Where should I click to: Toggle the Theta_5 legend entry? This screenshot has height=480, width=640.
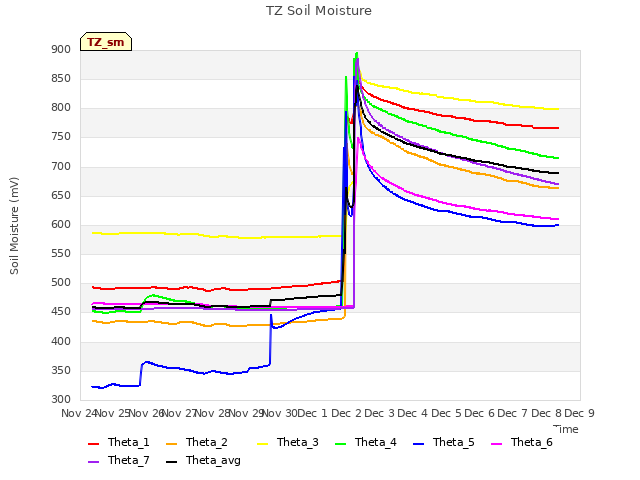tap(444, 442)
